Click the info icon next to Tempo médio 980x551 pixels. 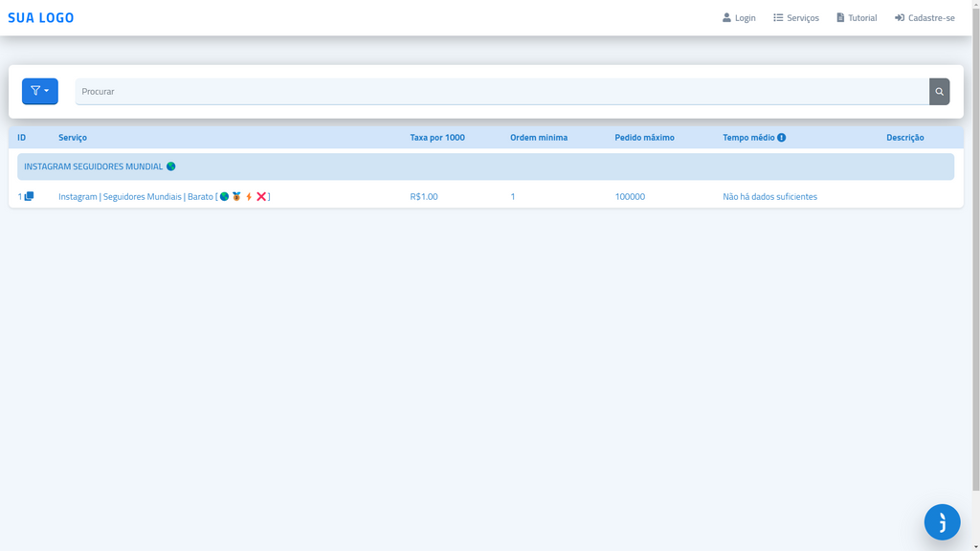[x=782, y=137]
